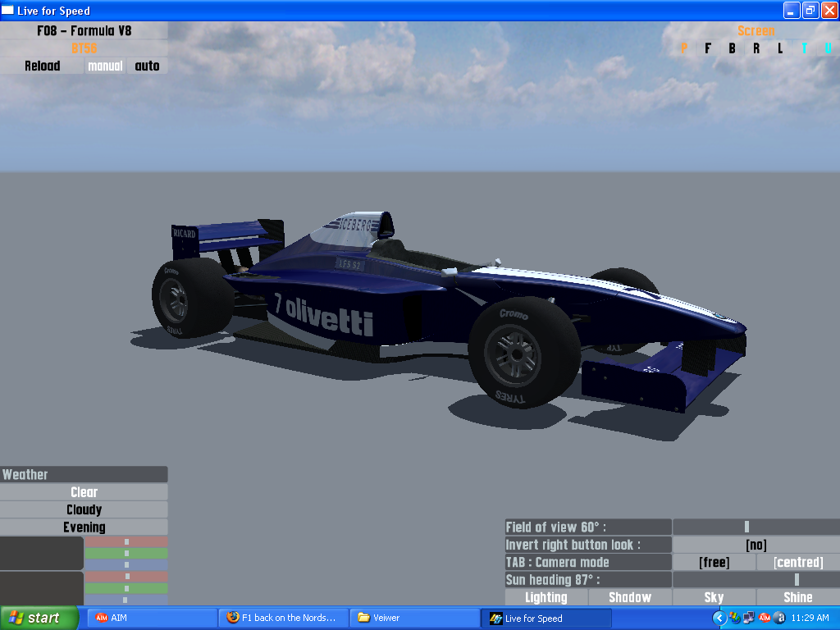Screen dimensions: 840x630
Task: Switch to Veiwer folder taskbar button
Action: (x=414, y=618)
